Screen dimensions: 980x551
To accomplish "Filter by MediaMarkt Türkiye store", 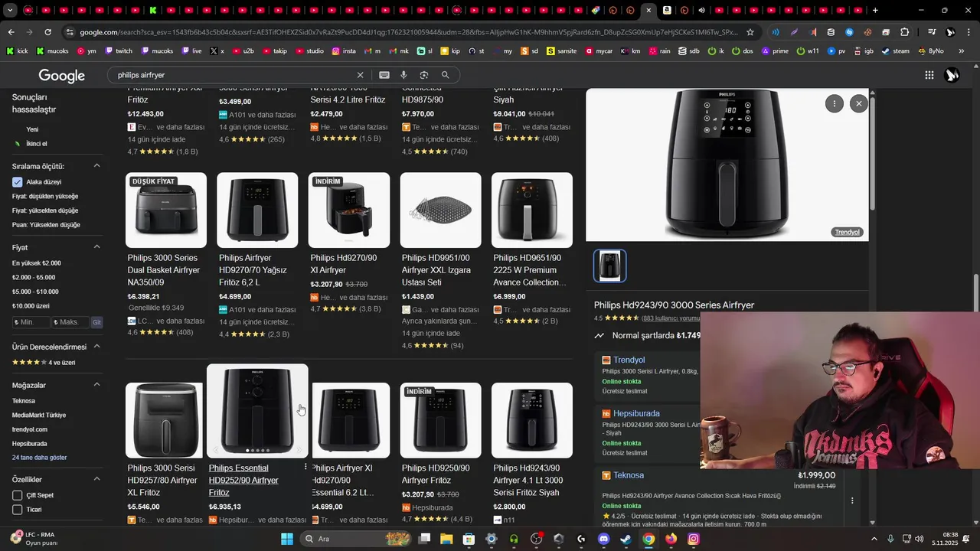I will [x=39, y=415].
